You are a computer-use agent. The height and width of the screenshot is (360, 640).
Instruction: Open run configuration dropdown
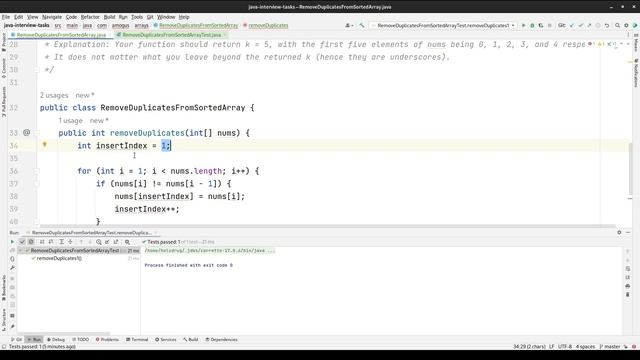[x=443, y=25]
